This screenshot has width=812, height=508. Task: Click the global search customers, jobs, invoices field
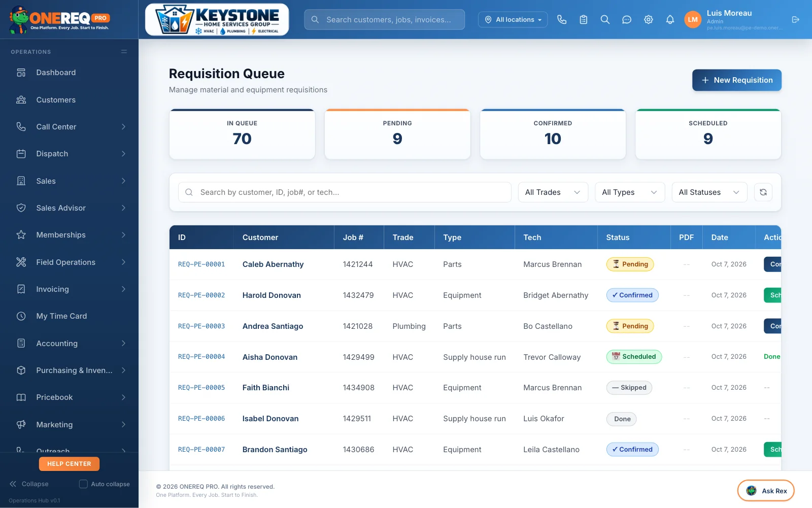[385, 19]
